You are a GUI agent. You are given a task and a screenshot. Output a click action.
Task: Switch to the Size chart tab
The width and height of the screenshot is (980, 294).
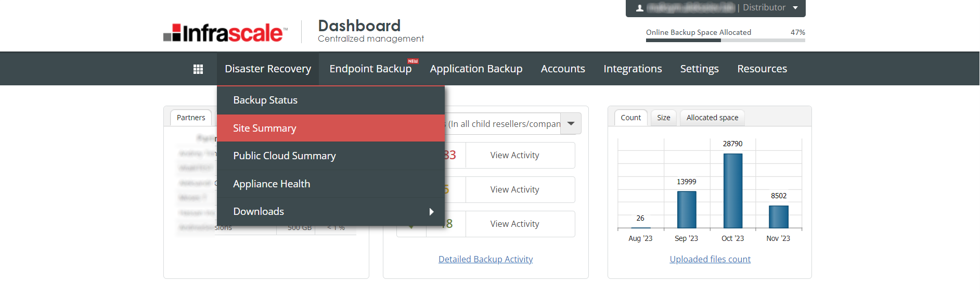coord(663,118)
